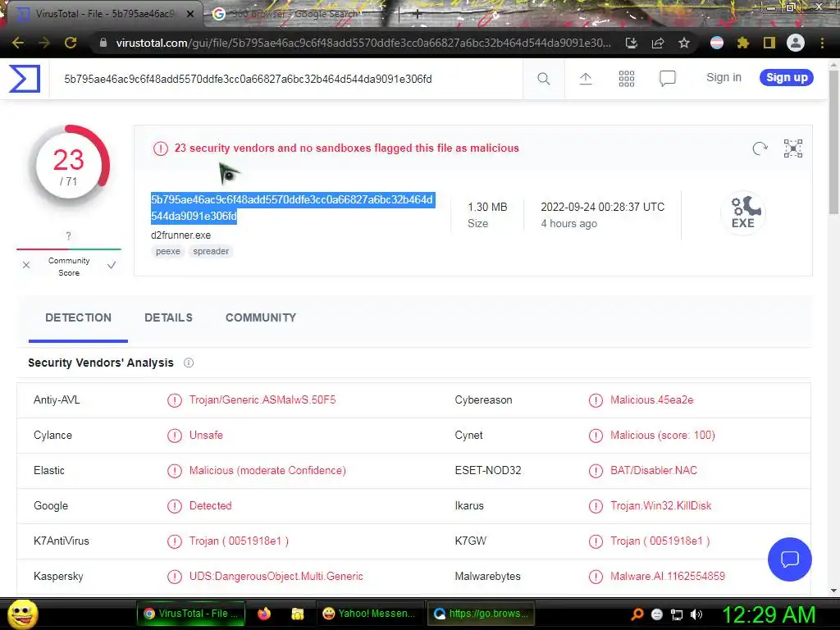
Task: Click the network tray icon
Action: (677, 614)
